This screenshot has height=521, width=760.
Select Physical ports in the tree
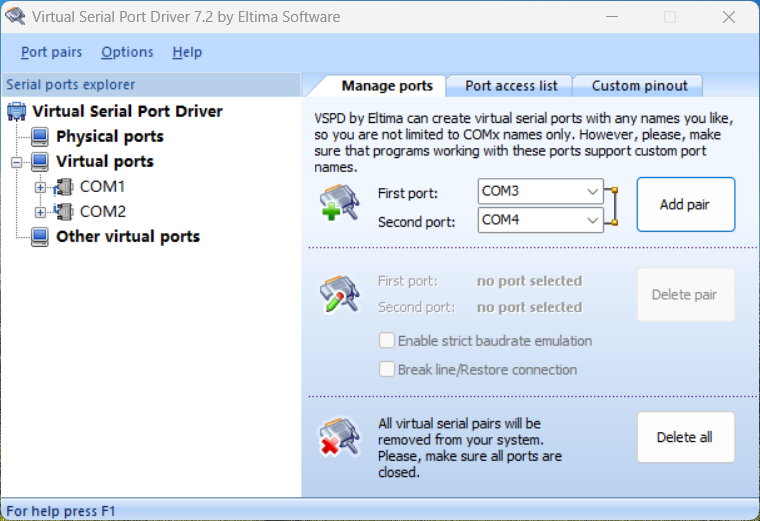[x=110, y=137]
